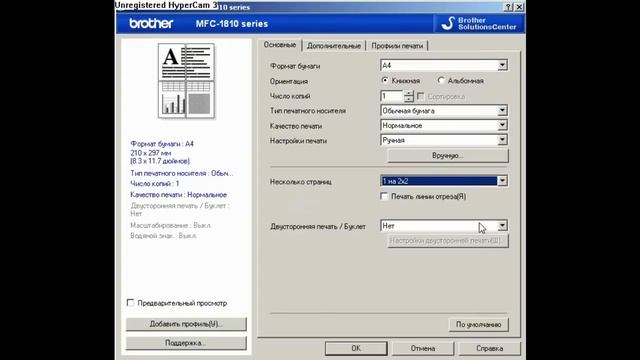Select Книжная orientation radio button
640x360 pixels.
coord(384,80)
